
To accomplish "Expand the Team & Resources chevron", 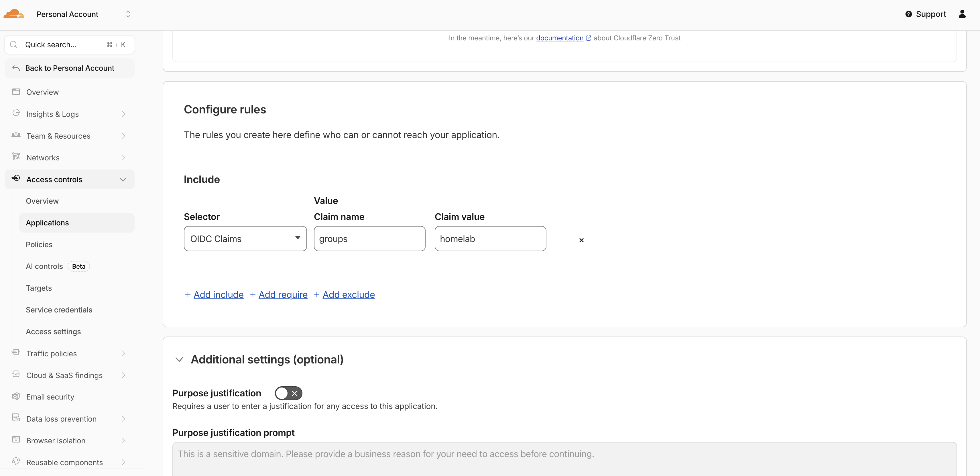I will 123,136.
